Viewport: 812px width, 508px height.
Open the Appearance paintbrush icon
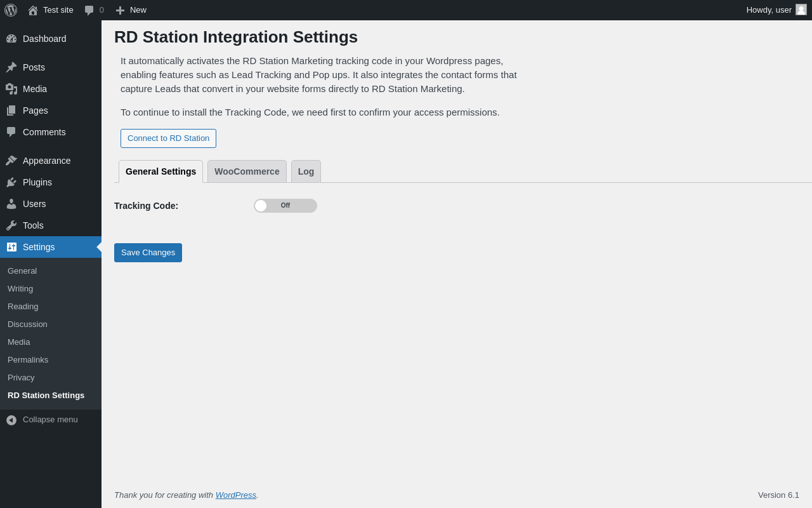coord(11,161)
